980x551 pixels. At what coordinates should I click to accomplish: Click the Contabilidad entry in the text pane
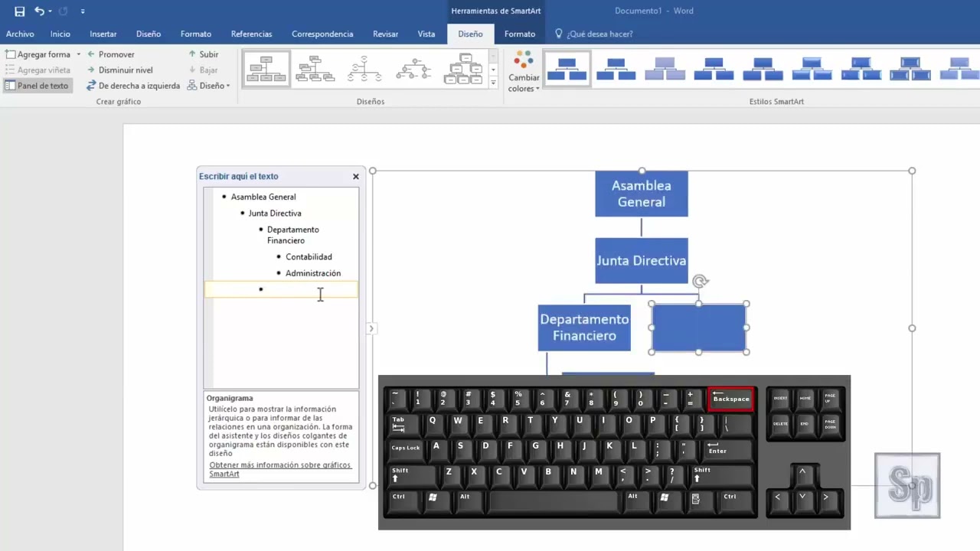tap(309, 257)
